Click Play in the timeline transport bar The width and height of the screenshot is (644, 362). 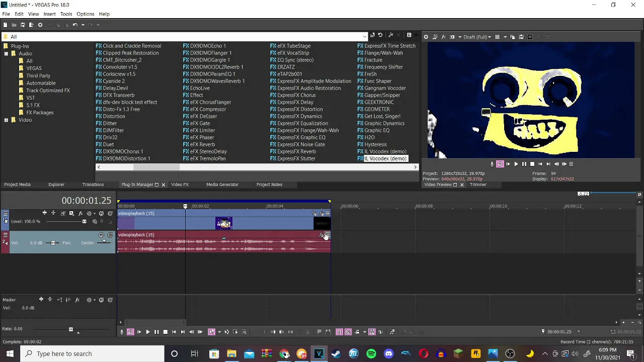point(148,332)
